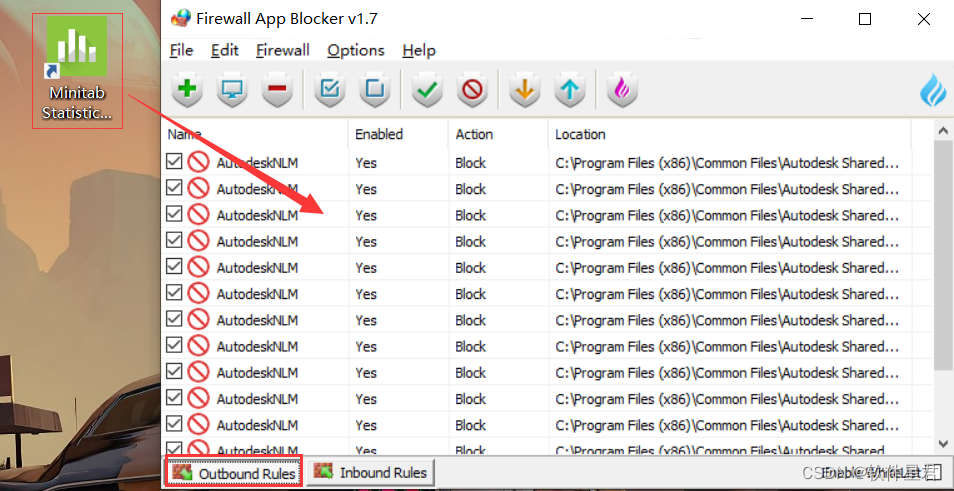Sort by the Action column header
The image size is (954, 491).
click(498, 134)
